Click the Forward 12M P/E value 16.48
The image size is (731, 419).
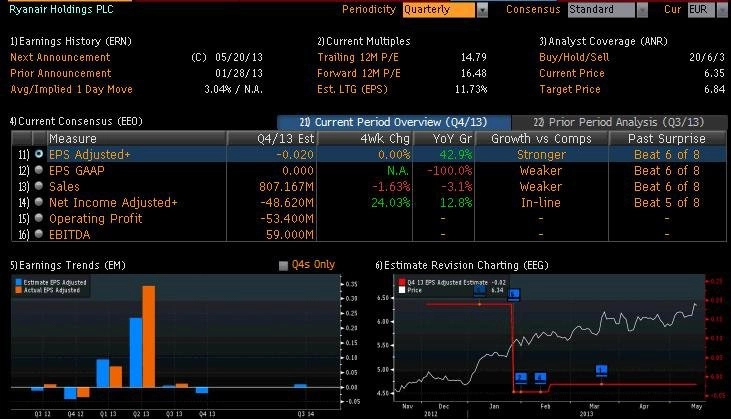(x=474, y=73)
